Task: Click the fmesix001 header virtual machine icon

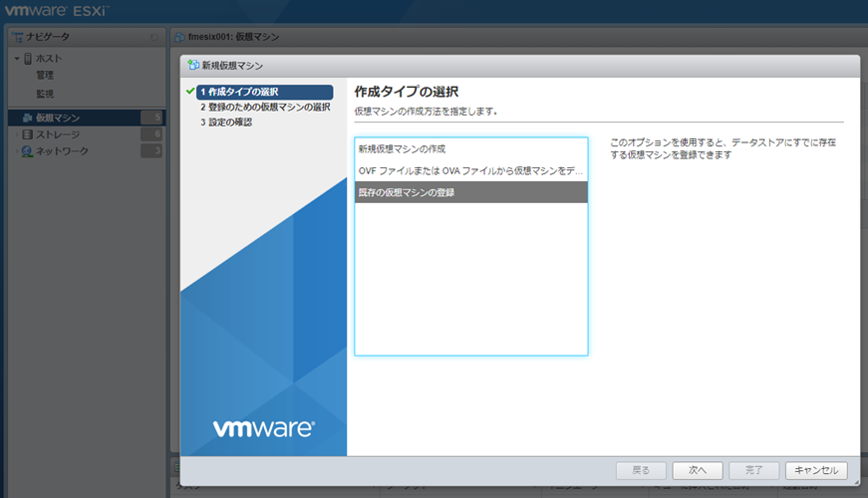Action: [179, 37]
